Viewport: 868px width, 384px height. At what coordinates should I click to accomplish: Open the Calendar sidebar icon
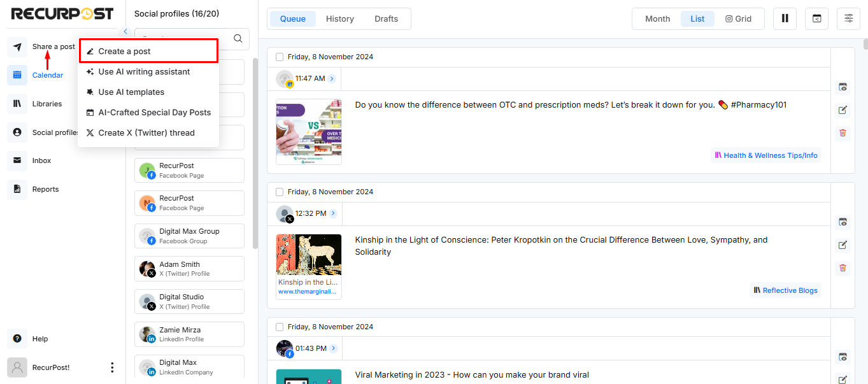point(17,75)
